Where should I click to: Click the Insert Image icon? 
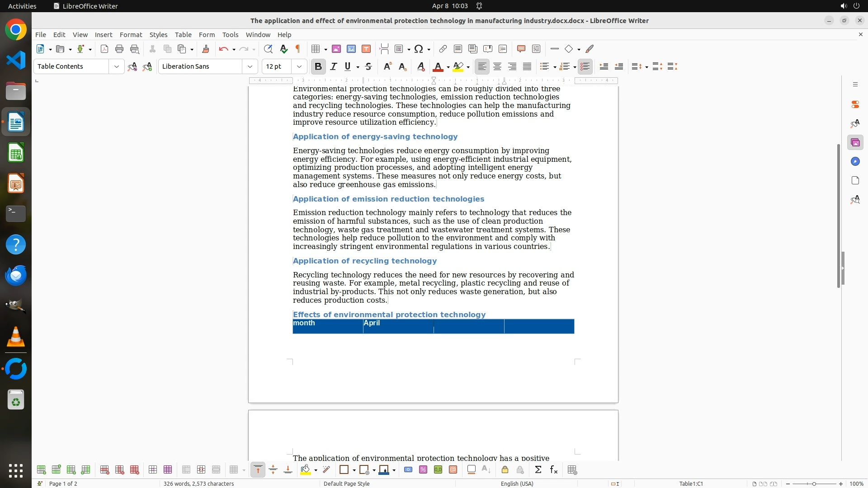336,49
